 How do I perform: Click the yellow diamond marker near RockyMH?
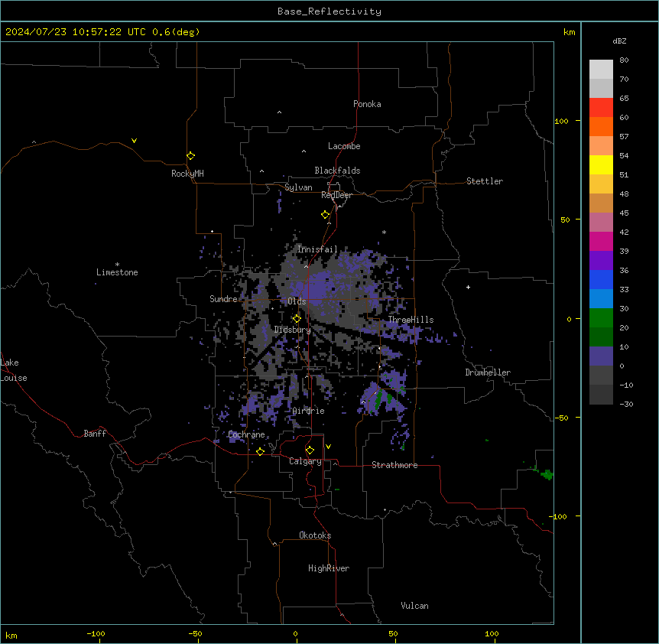(191, 156)
